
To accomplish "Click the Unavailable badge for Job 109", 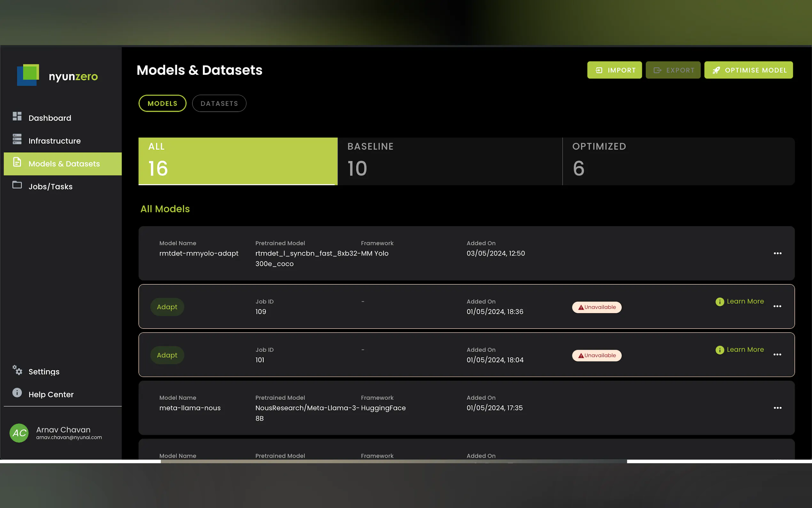I will coord(597,307).
